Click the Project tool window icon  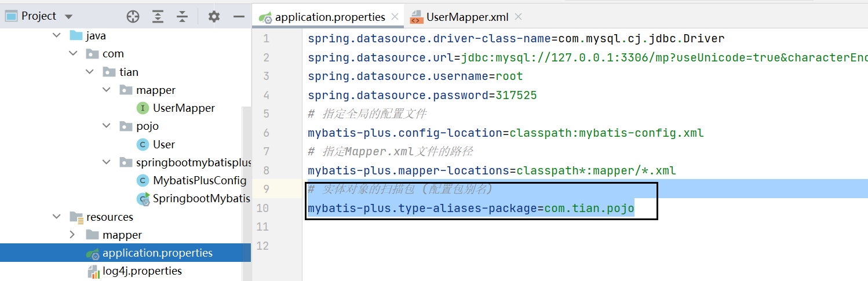click(11, 16)
